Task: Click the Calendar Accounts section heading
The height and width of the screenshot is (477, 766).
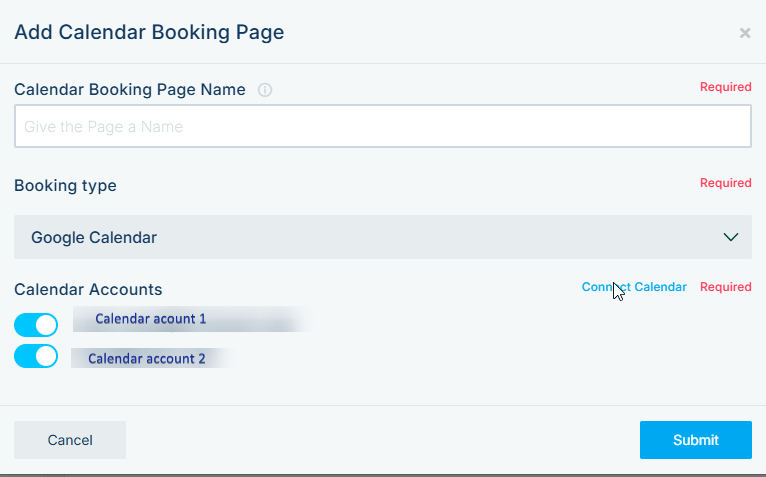Action: pyautogui.click(x=88, y=289)
